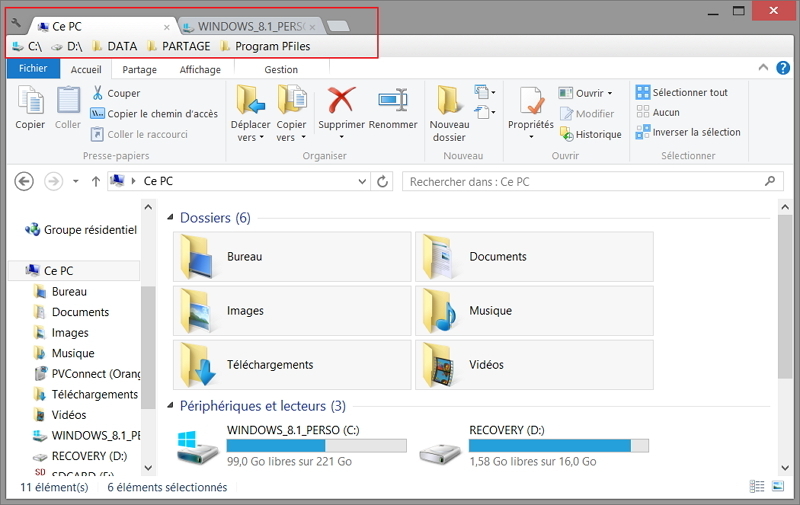The image size is (800, 505).
Task: Expand the address bar history dropdown
Action: (362, 181)
